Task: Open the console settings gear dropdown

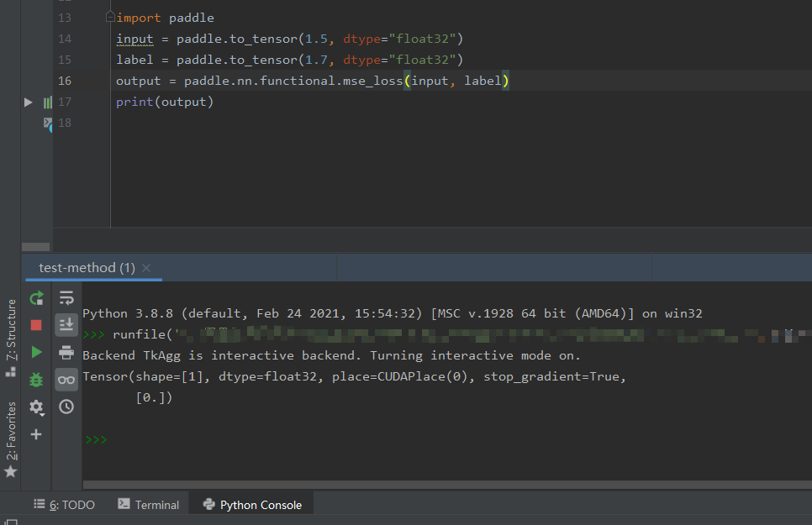Action: pos(37,407)
